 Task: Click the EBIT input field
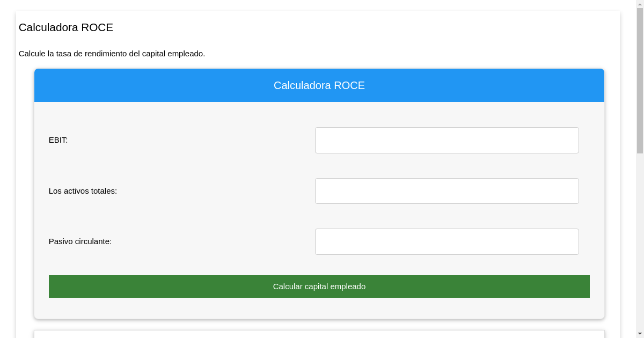pyautogui.click(x=447, y=140)
